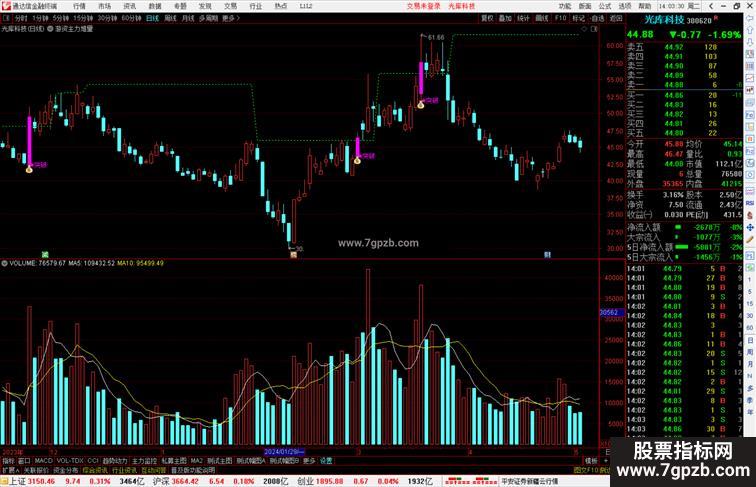Click the 设置 settings tab
756x487 pixels.
(326, 461)
